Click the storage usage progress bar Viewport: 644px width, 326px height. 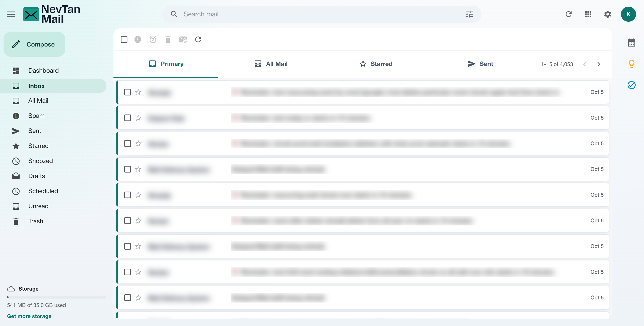(x=57, y=297)
